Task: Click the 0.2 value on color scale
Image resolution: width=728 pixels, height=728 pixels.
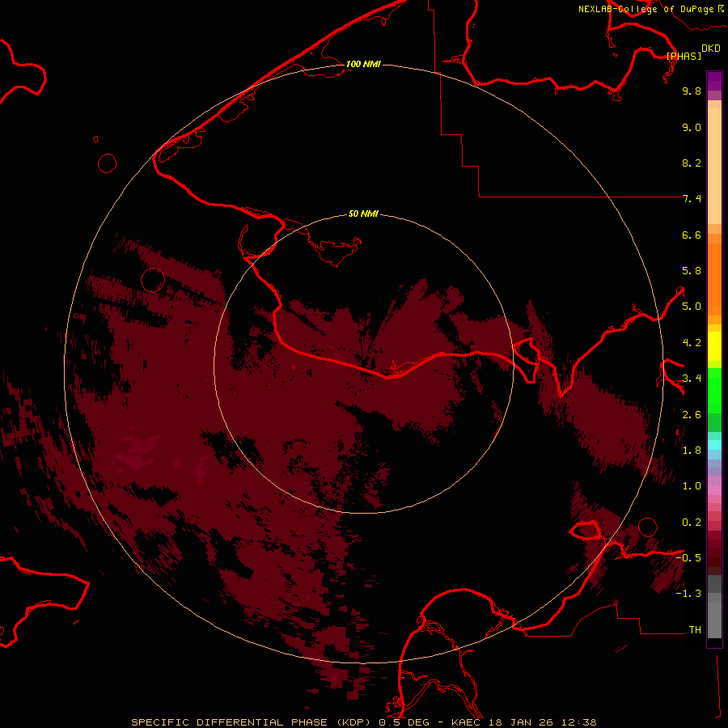Action: click(x=692, y=523)
